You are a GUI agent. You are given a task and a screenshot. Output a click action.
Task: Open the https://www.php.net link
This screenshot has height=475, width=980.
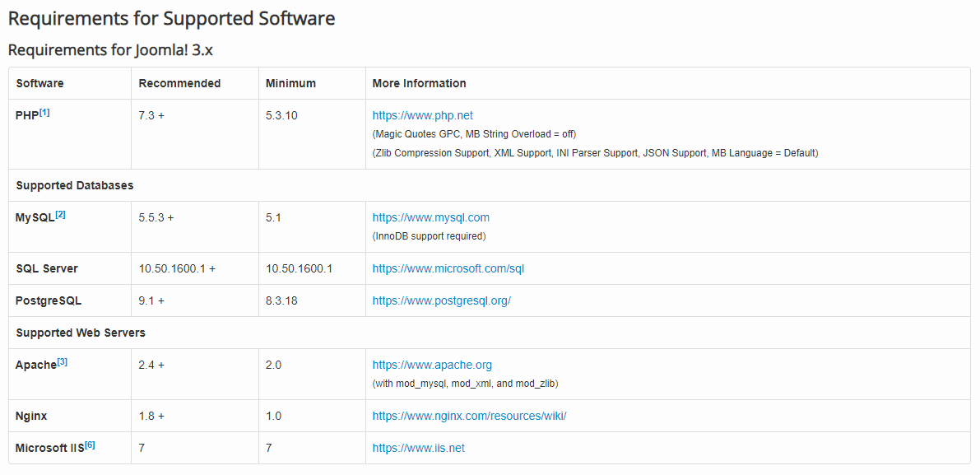(422, 115)
